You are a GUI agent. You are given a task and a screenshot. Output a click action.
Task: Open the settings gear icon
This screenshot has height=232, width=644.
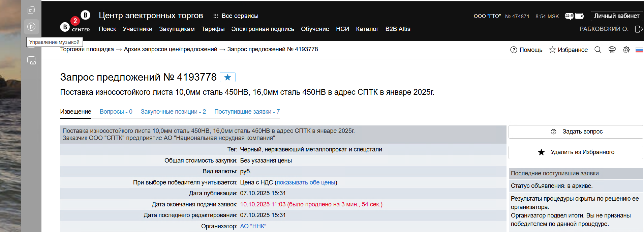(x=626, y=50)
